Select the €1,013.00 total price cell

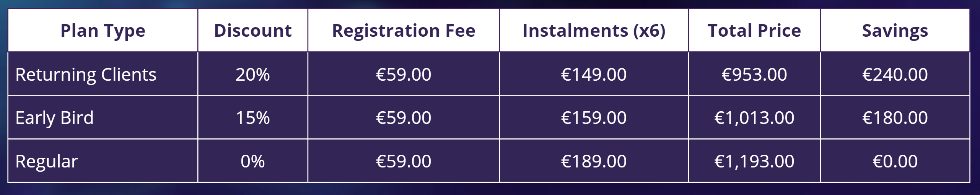pos(754,117)
